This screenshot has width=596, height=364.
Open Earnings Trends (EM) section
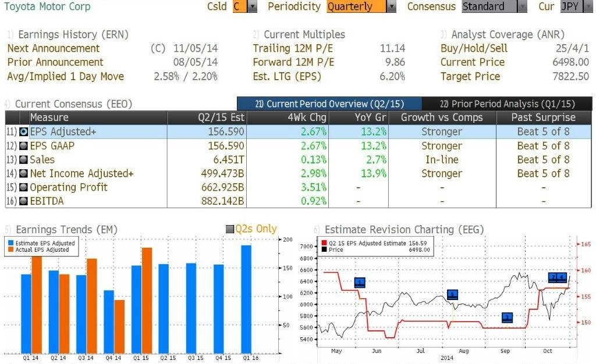pyautogui.click(x=66, y=230)
